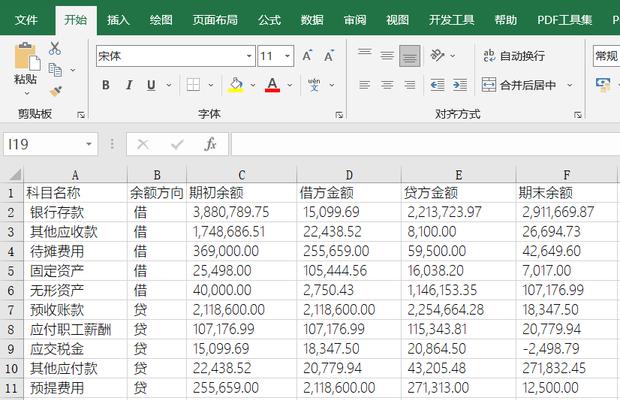Click the formula cancel X icon

click(143, 144)
